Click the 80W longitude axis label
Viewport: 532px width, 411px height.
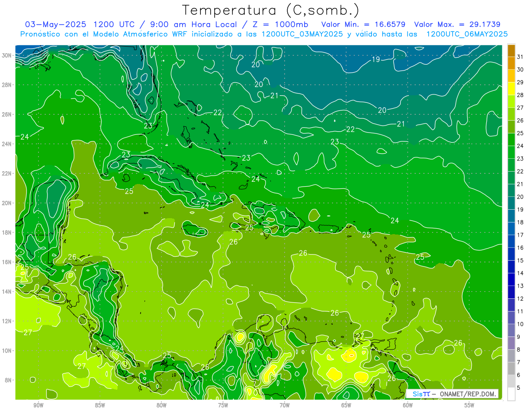(161, 405)
